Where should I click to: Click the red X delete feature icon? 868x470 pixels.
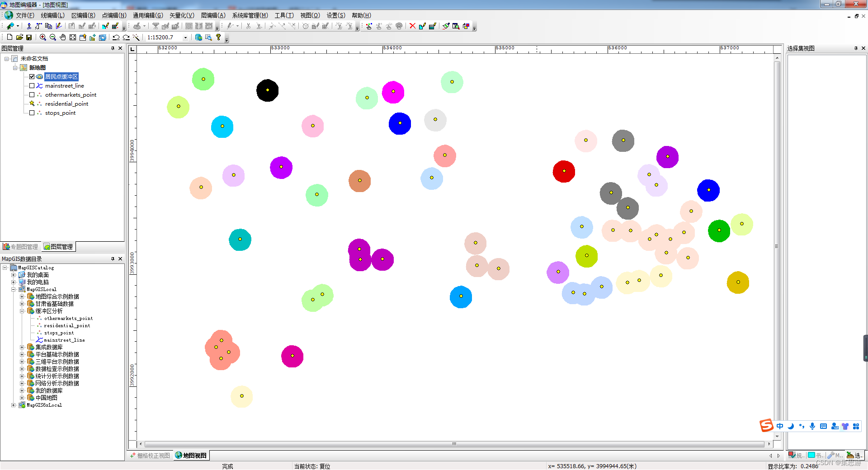coord(412,26)
